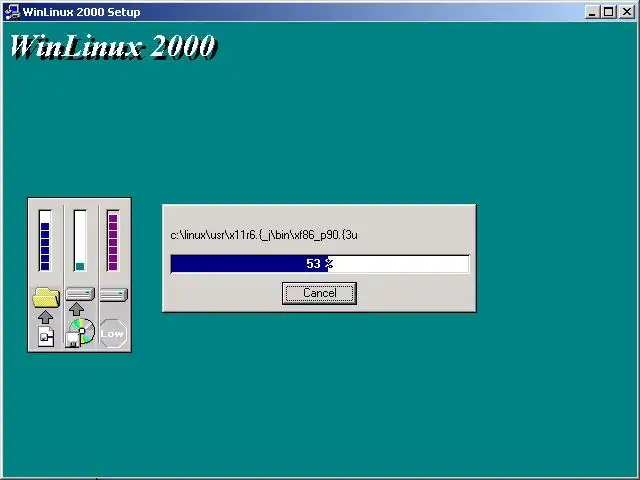Screen dimensions: 640x480
Task: Click the WinLinux 2000 Setup title bar text
Action: coord(82,12)
